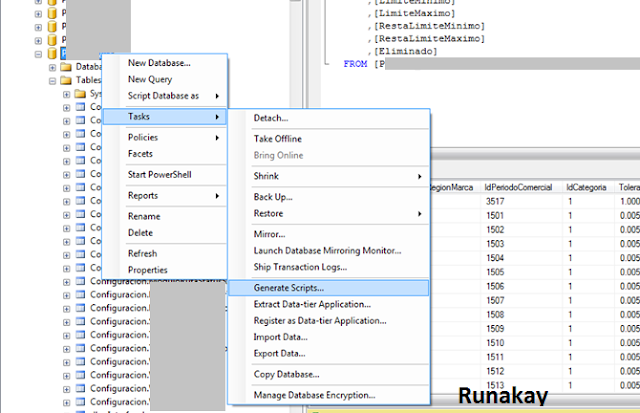Select Delete in the database menu

pyautogui.click(x=140, y=233)
